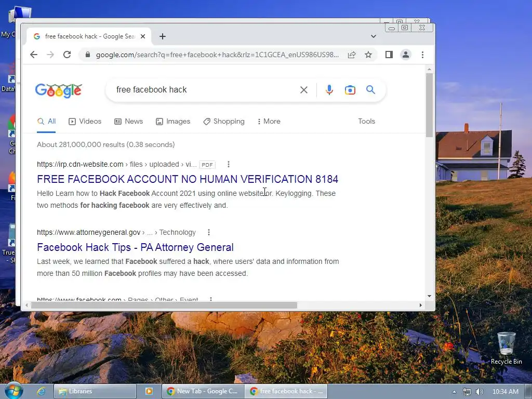Click the scroll up arrow
Screen dimensions: 532x399
(x=429, y=69)
